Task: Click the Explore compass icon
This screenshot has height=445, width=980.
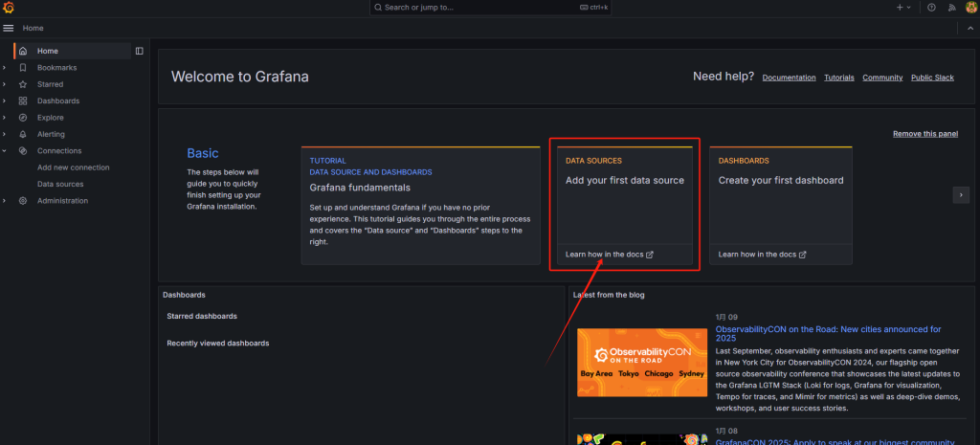Action: (x=23, y=118)
